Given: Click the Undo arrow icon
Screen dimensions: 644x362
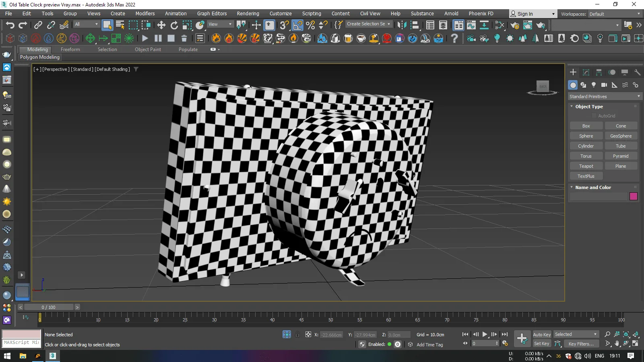Looking at the screenshot, I should click(x=10, y=25).
